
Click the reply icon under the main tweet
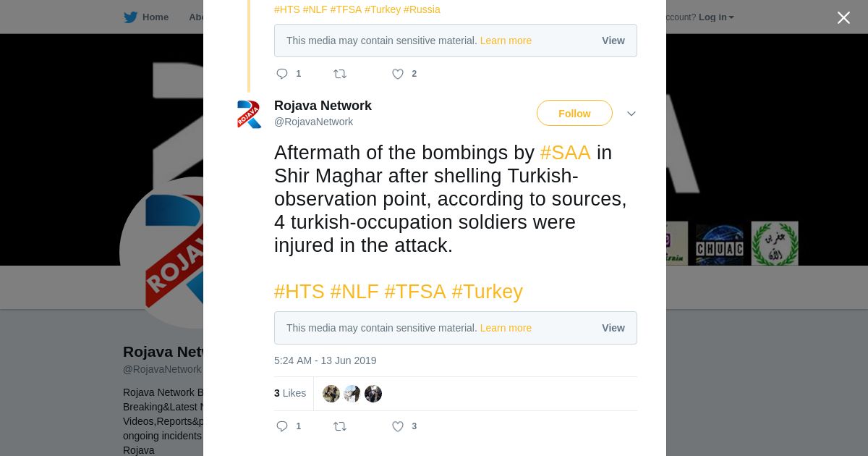coord(282,426)
